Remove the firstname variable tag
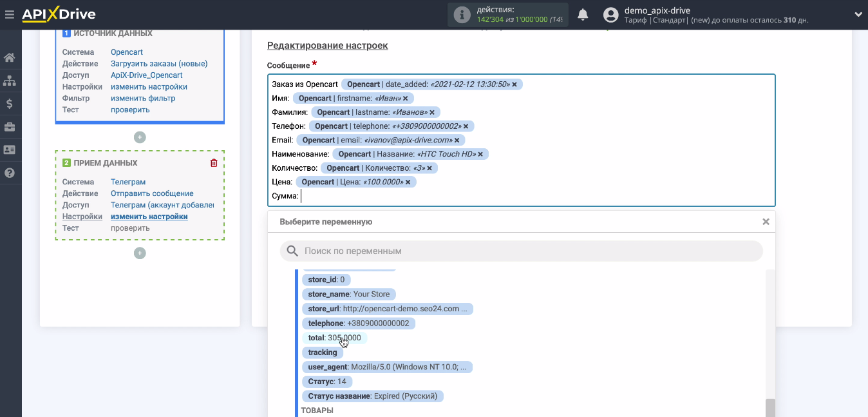868x417 pixels. [x=406, y=99]
